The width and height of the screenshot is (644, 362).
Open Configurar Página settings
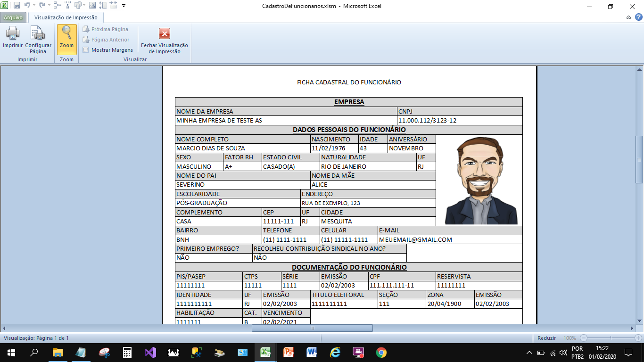click(38, 40)
